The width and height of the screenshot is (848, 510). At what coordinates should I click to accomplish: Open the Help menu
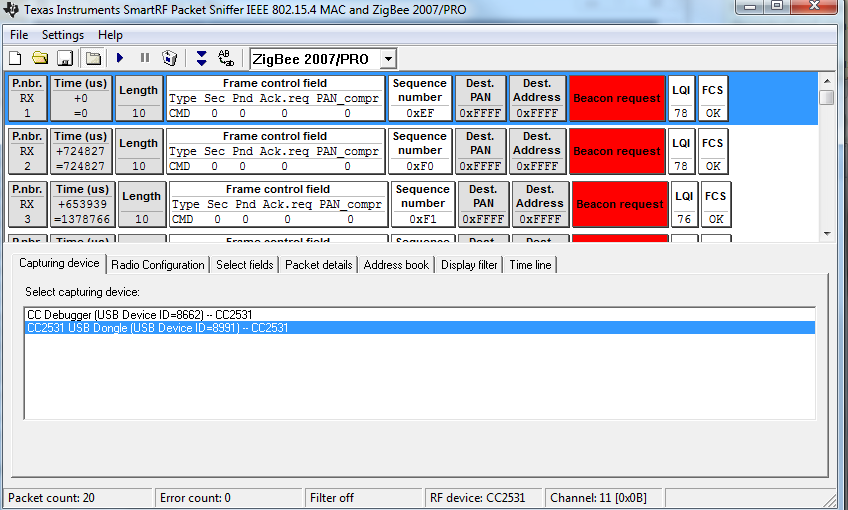click(110, 35)
